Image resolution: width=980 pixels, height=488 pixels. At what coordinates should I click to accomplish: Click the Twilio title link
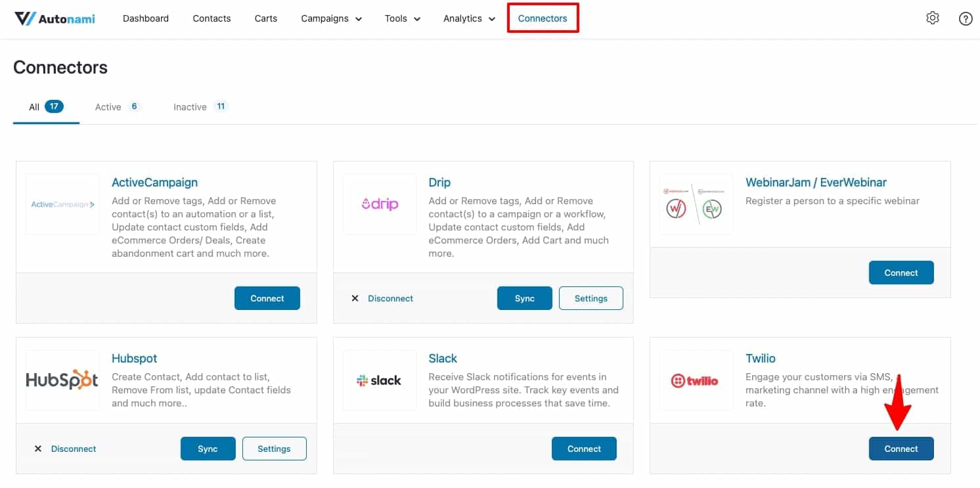tap(761, 359)
